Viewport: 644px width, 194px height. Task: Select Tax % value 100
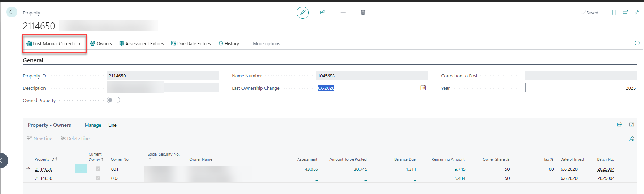pyautogui.click(x=550, y=169)
